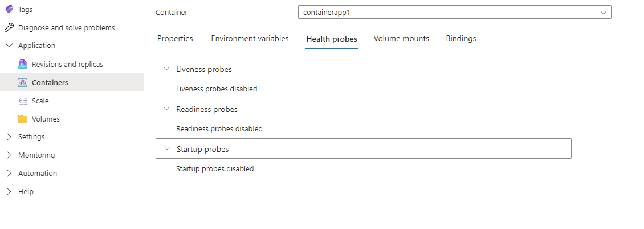
Task: Open the Container dropdown showing containerapp1
Action: pos(455,13)
